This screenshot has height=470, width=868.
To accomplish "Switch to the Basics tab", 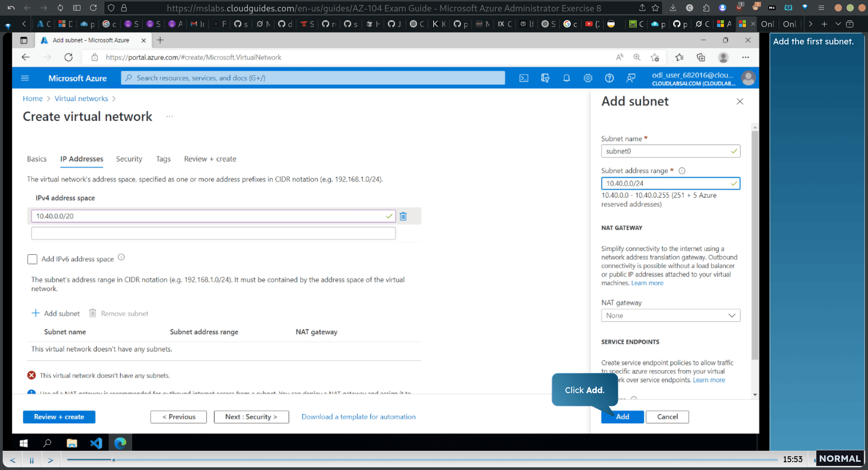I will [x=37, y=159].
